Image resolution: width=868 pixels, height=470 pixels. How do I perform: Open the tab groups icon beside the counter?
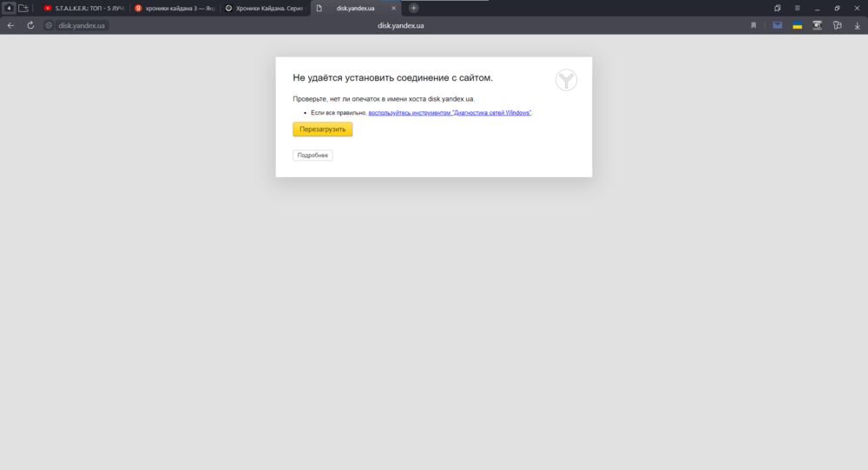23,9
